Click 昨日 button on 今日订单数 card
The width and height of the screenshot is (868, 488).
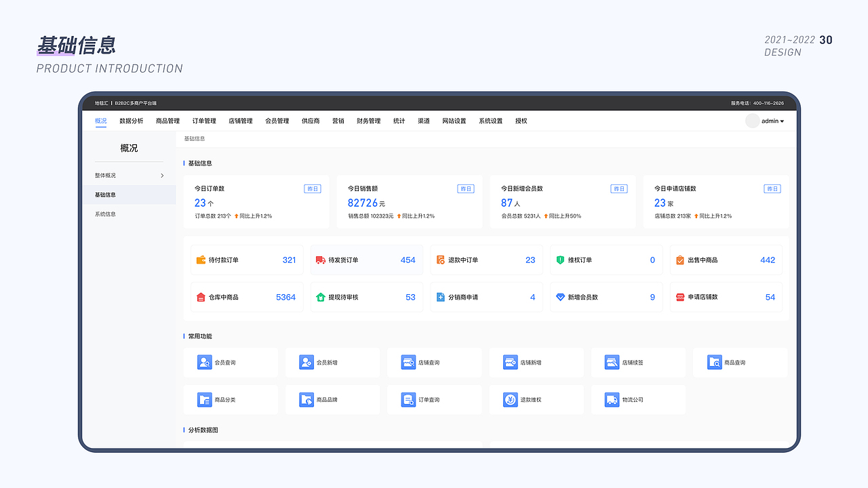click(x=313, y=189)
